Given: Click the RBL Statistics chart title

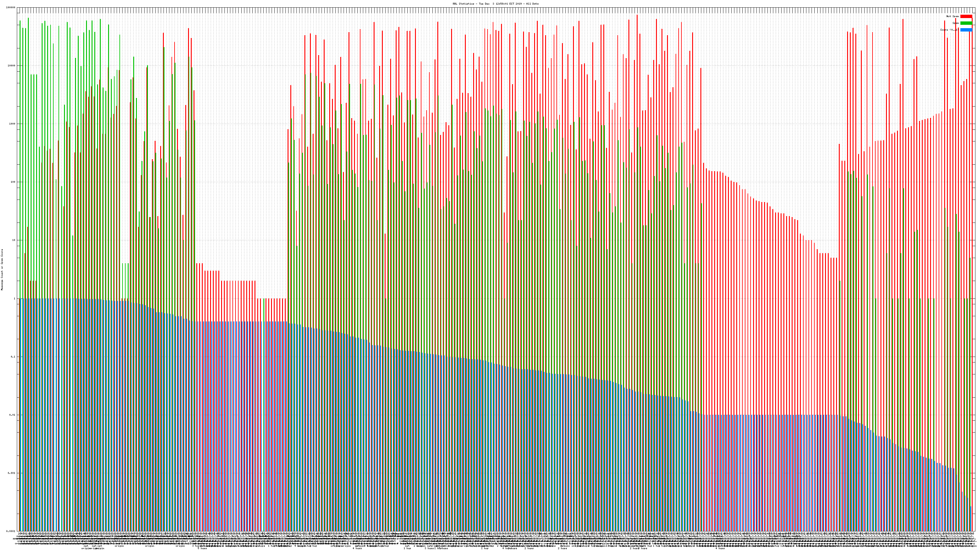Looking at the screenshot, I should click(x=495, y=4).
